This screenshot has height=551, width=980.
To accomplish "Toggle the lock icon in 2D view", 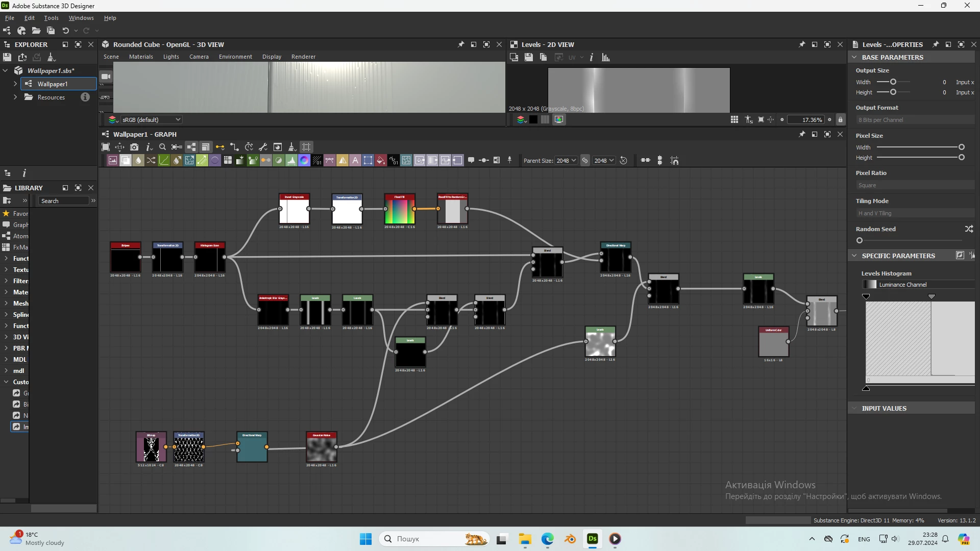I will pos(841,120).
